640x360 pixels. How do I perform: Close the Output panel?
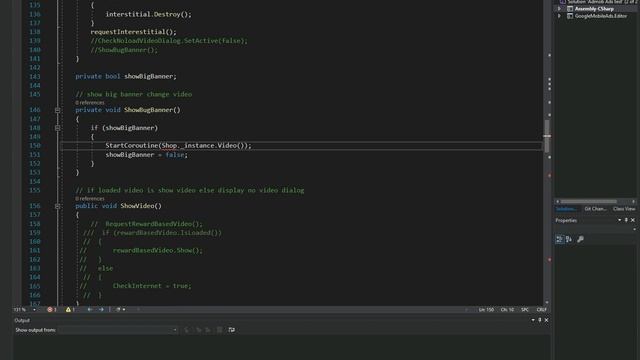[x=547, y=320]
